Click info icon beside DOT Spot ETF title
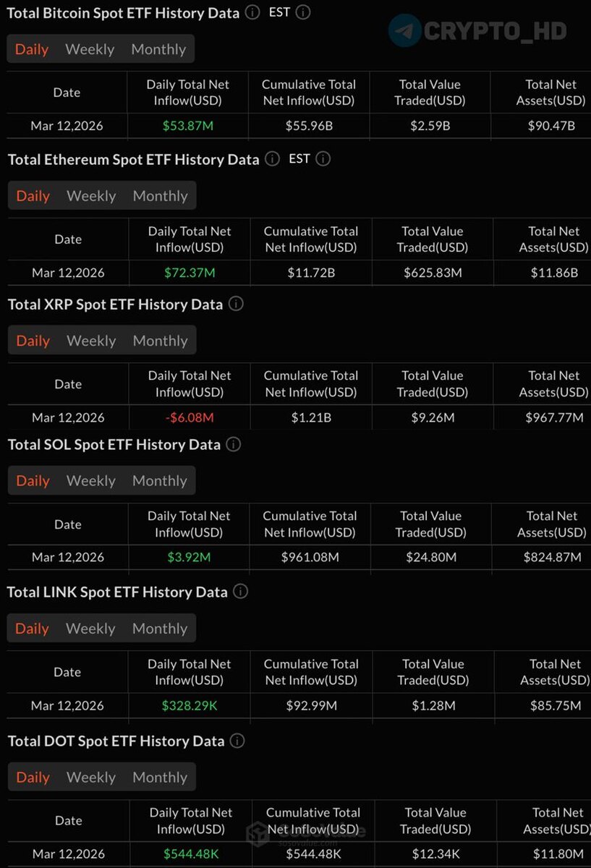 [x=237, y=741]
